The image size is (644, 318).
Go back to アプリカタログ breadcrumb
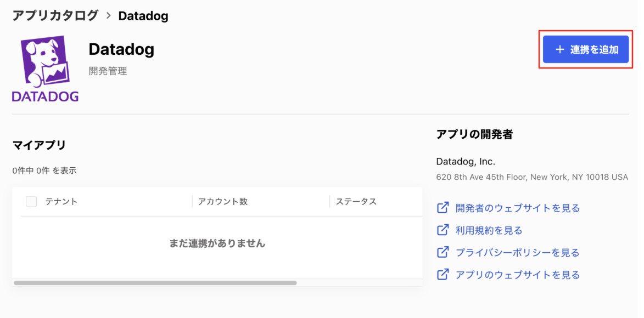click(x=55, y=15)
